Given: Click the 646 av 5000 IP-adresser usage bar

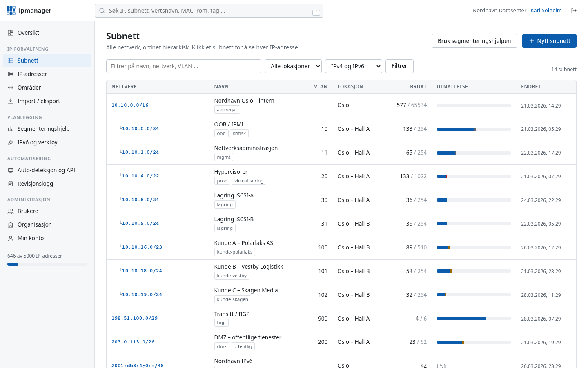Looking at the screenshot, I should click(47, 264).
